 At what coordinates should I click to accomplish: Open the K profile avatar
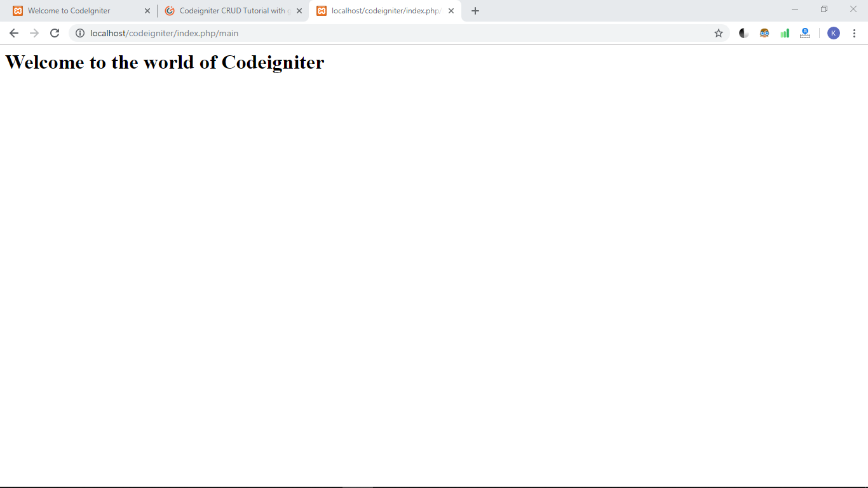pos(834,33)
